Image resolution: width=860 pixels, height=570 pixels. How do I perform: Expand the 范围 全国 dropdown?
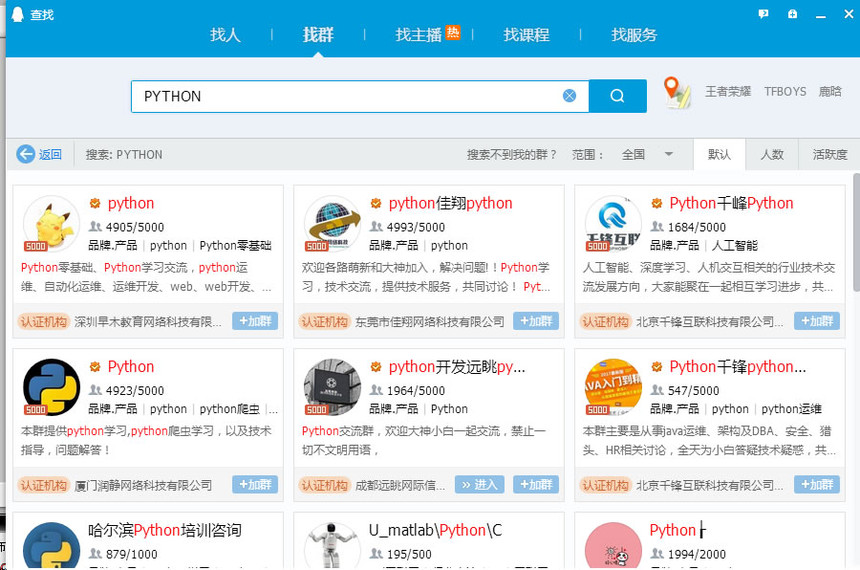tap(647, 154)
